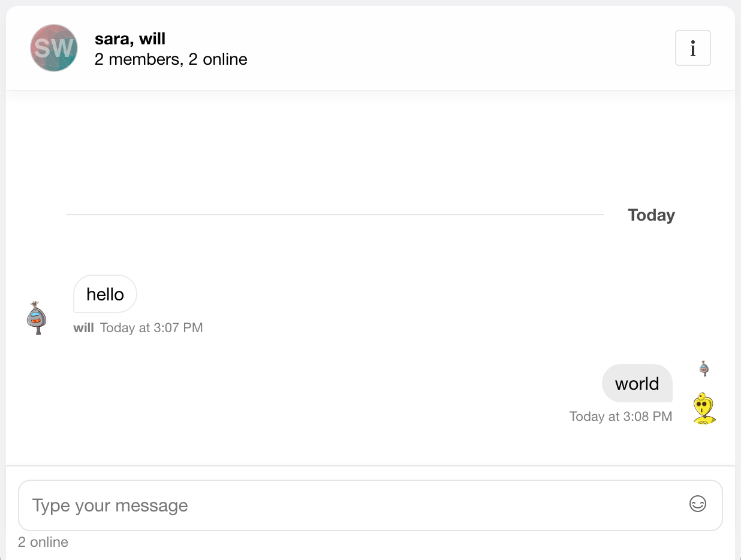Click the SW channel avatar

[x=54, y=48]
